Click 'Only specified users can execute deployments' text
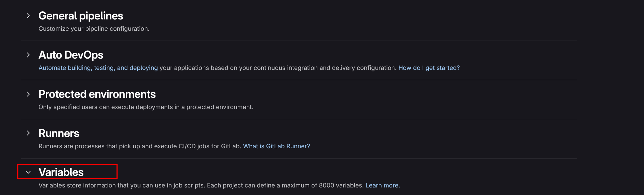This screenshot has width=644, height=195. [x=106, y=107]
